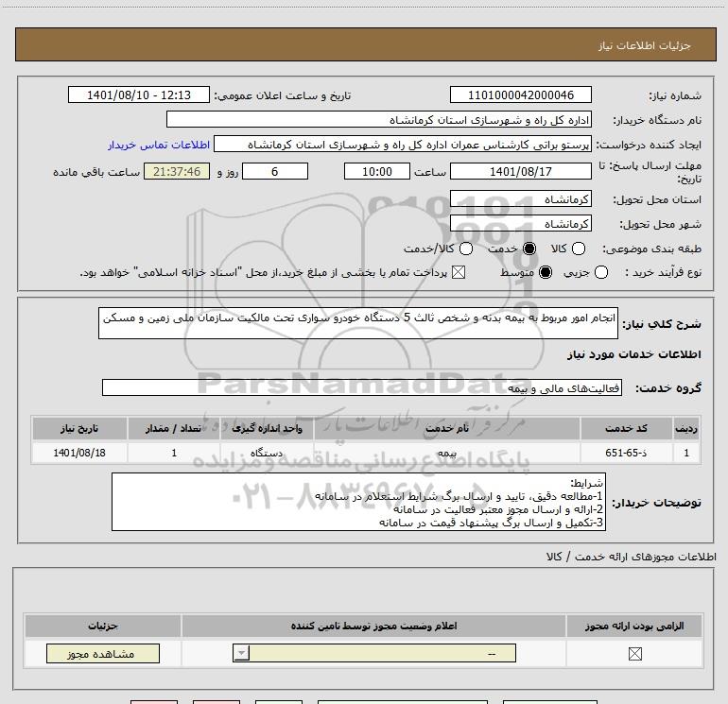Select the جزیی purchase type radio
The image size is (728, 704).
click(x=600, y=272)
